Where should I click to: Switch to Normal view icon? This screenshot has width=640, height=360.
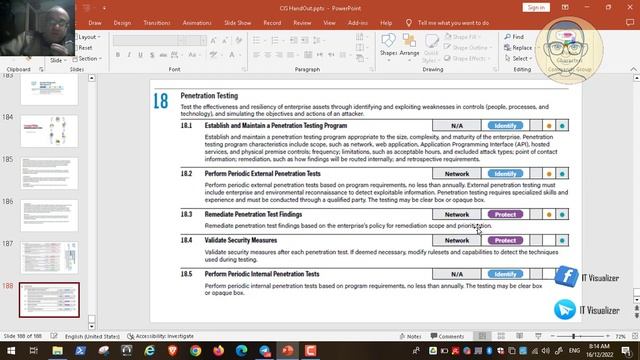click(482, 336)
